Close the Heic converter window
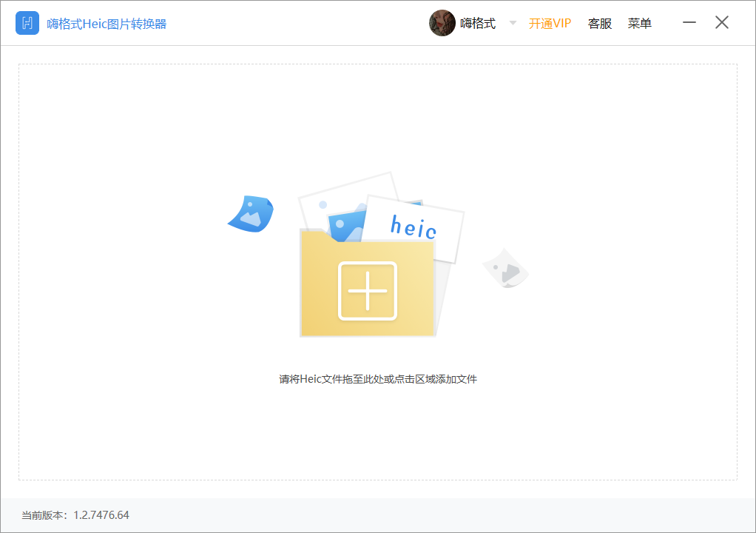Viewport: 756px width, 533px height. click(722, 23)
